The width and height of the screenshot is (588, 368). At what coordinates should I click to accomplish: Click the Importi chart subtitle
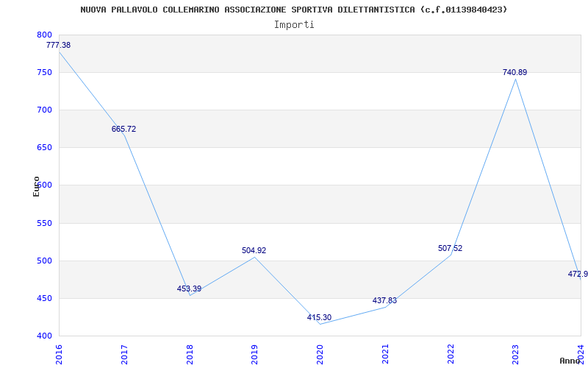(294, 25)
